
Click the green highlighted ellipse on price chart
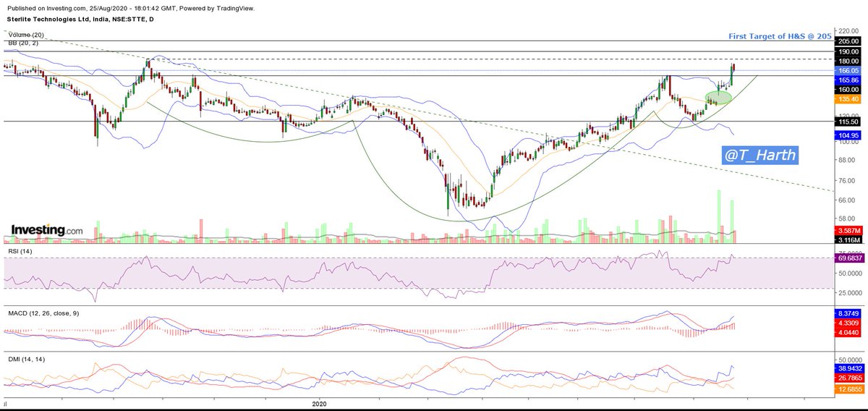[x=718, y=97]
